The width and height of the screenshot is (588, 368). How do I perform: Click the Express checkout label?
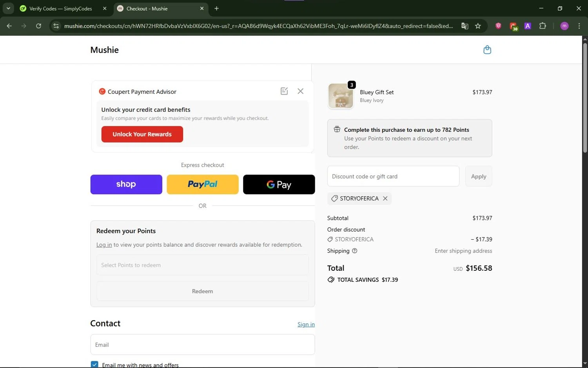click(203, 165)
